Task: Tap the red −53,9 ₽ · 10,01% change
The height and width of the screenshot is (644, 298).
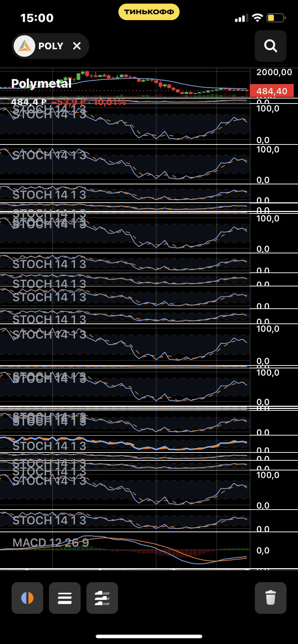Action: [x=89, y=102]
